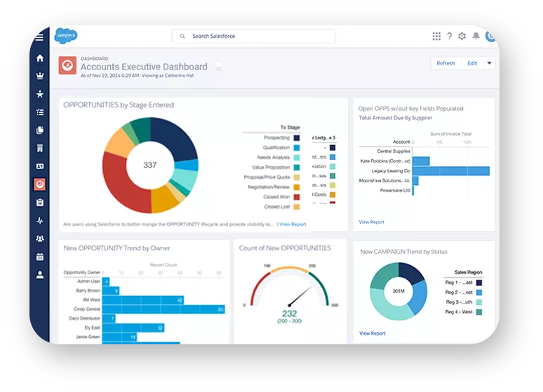Click the Ely East bar in chart
Image resolution: width=543 pixels, height=392 pixels.
coord(133,327)
